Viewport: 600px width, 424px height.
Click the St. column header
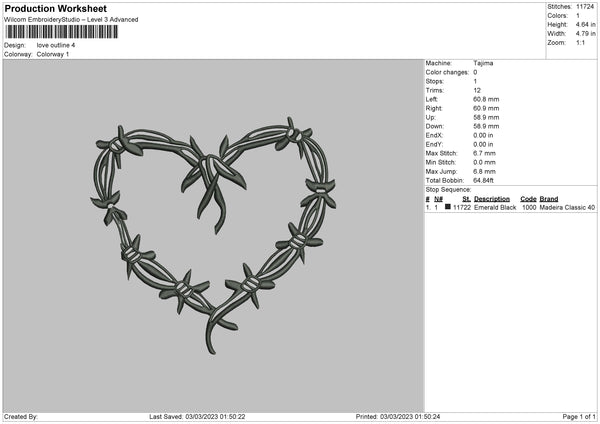tap(466, 199)
